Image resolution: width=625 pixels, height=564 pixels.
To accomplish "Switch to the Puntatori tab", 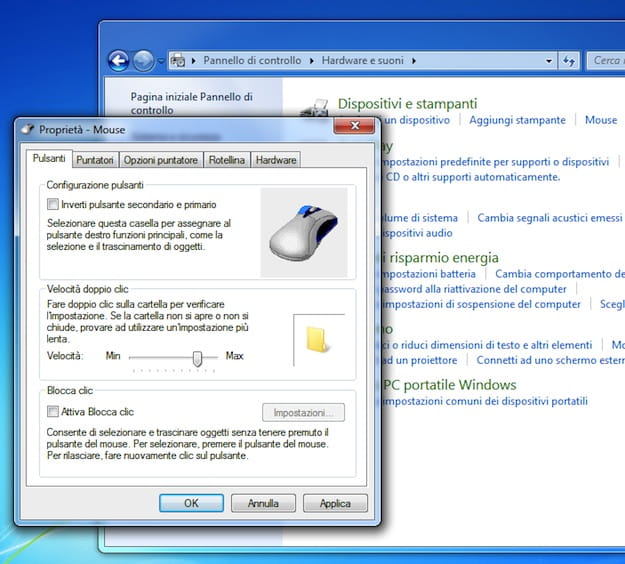I will coord(95,160).
